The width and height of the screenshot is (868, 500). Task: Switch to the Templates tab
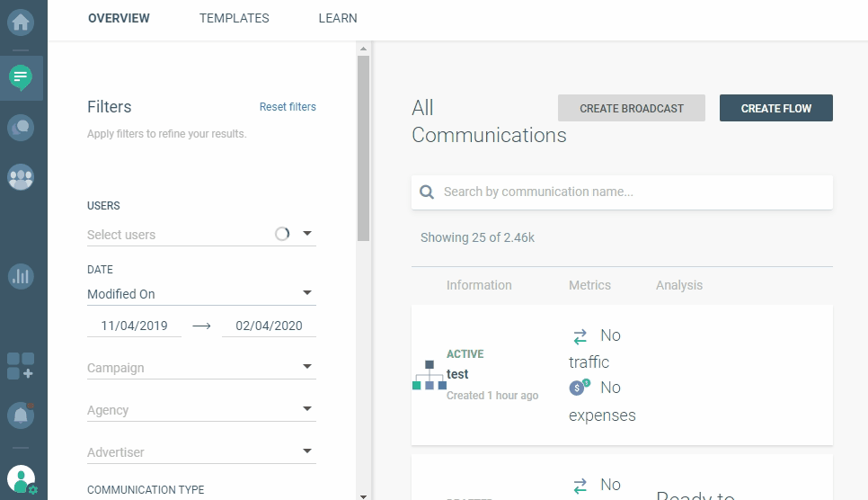(x=234, y=18)
